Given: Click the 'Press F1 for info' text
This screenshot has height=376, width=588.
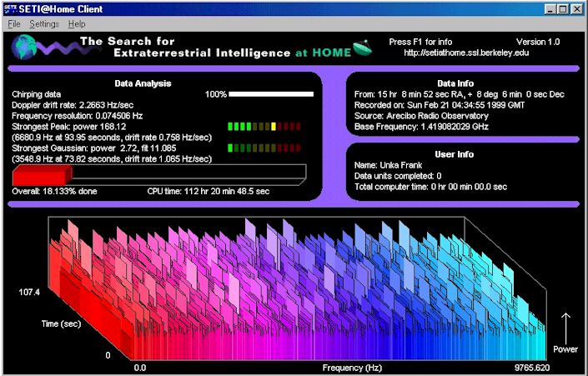Looking at the screenshot, I should tap(420, 42).
